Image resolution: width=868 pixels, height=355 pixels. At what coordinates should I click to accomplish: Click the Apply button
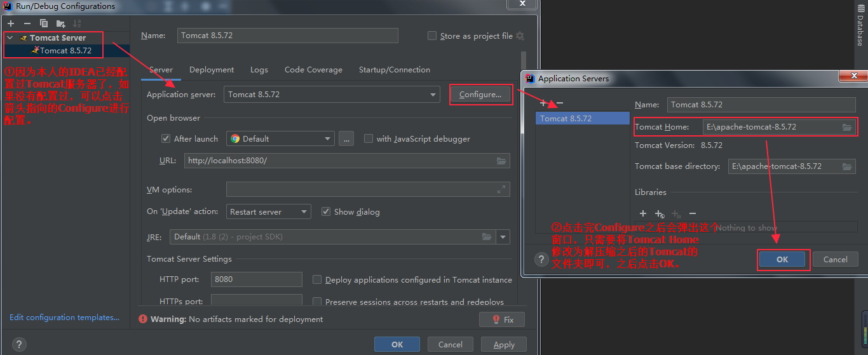504,344
